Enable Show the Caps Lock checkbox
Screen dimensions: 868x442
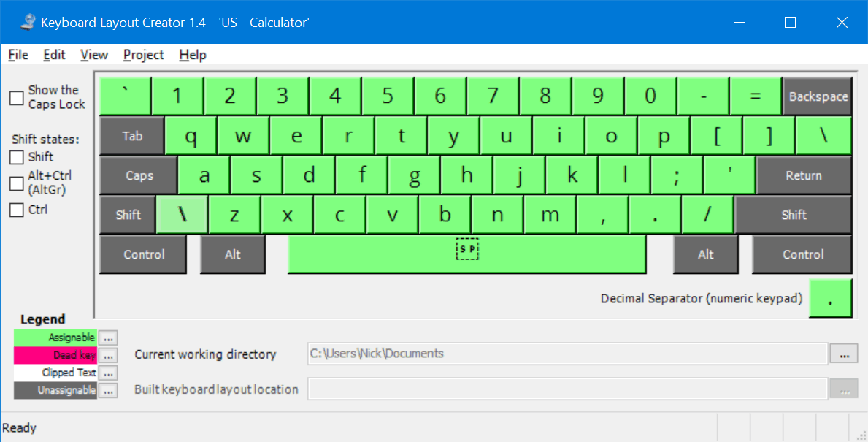coord(17,98)
